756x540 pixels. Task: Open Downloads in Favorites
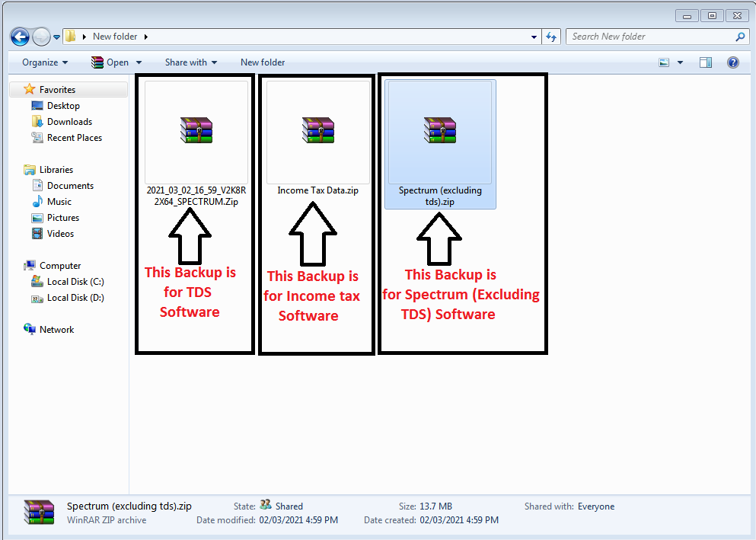click(x=69, y=122)
